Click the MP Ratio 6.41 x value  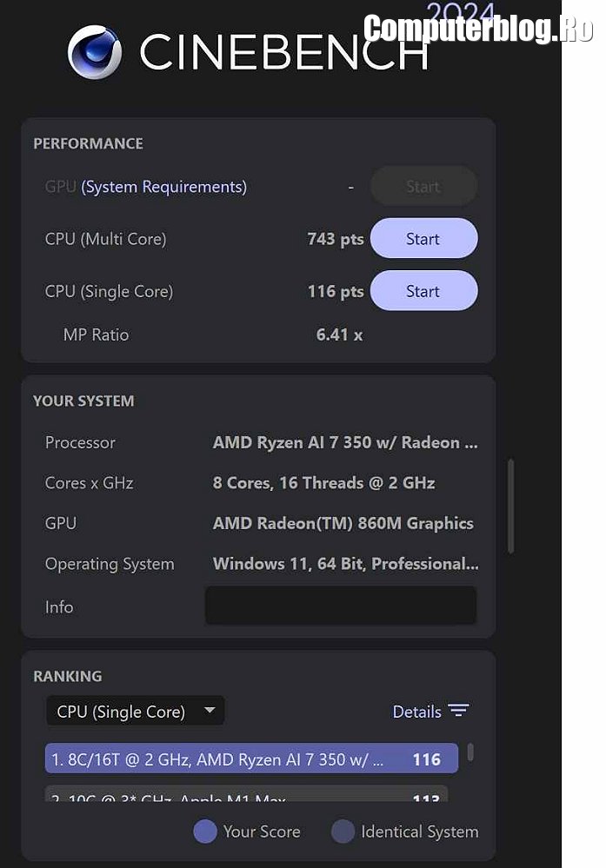(x=339, y=335)
